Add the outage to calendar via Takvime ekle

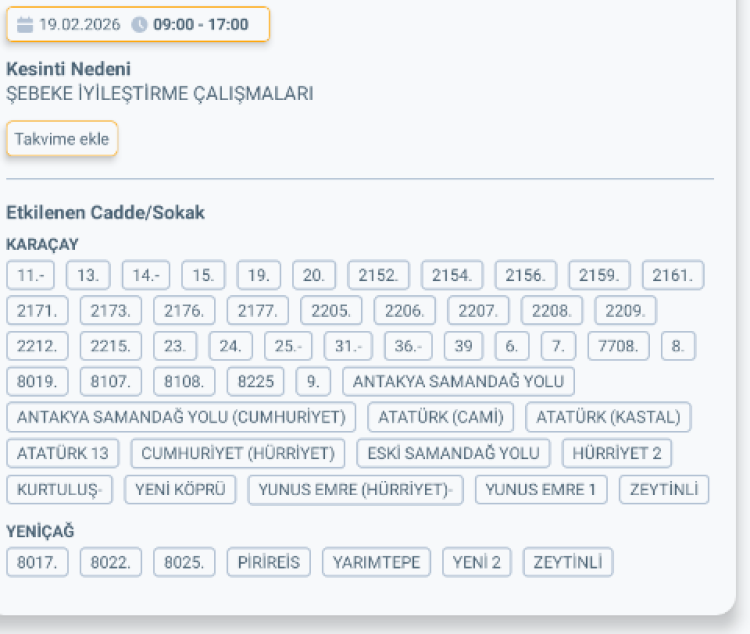62,139
